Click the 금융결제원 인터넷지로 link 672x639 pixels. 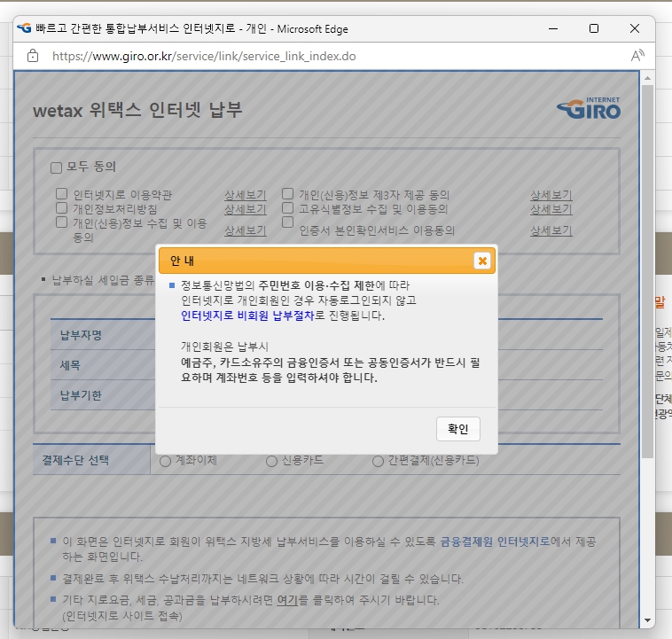pyautogui.click(x=495, y=542)
